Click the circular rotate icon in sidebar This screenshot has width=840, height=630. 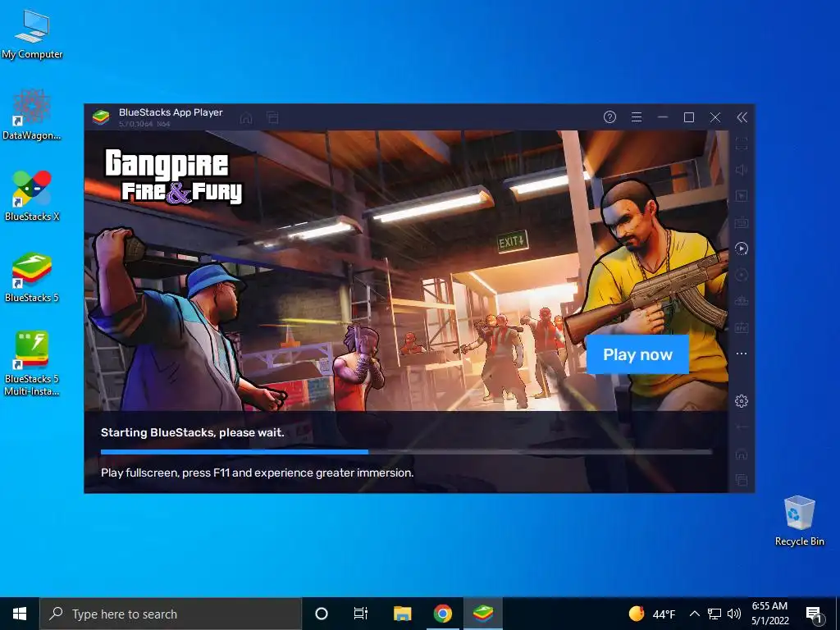(742, 275)
